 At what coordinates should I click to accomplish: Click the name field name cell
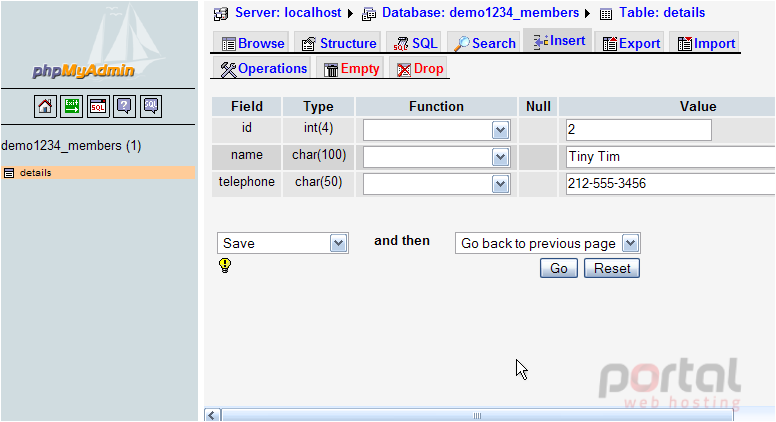[x=247, y=155]
